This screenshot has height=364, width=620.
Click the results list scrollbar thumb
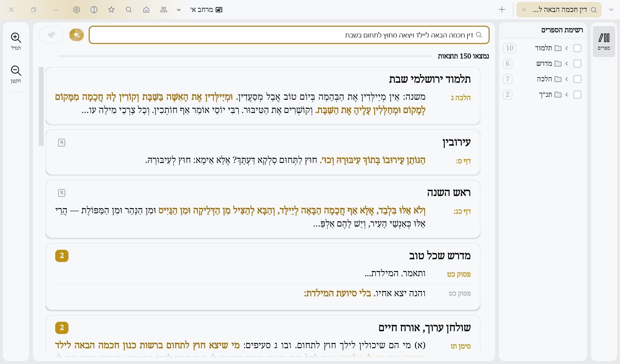(x=41, y=106)
